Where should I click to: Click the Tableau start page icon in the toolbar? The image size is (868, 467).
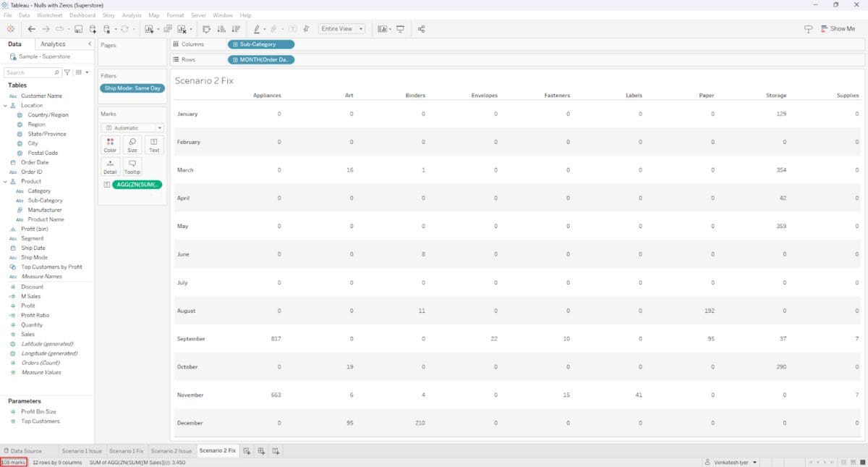(10, 29)
